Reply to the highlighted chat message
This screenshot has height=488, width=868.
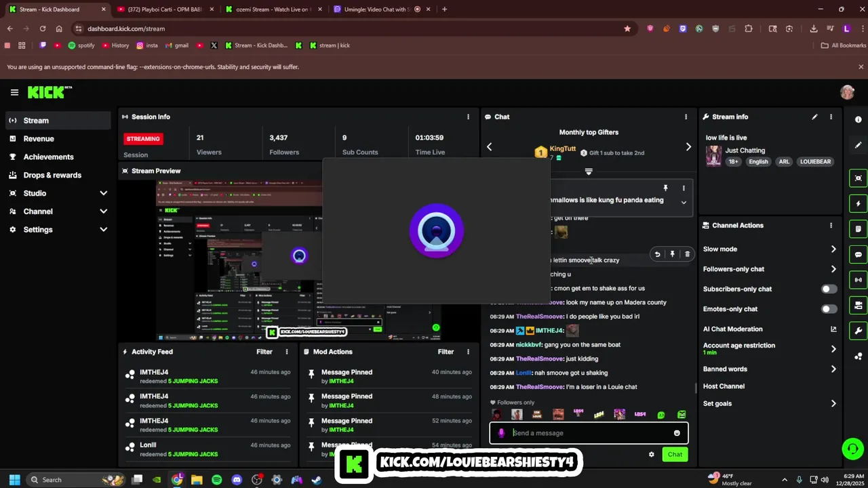657,254
